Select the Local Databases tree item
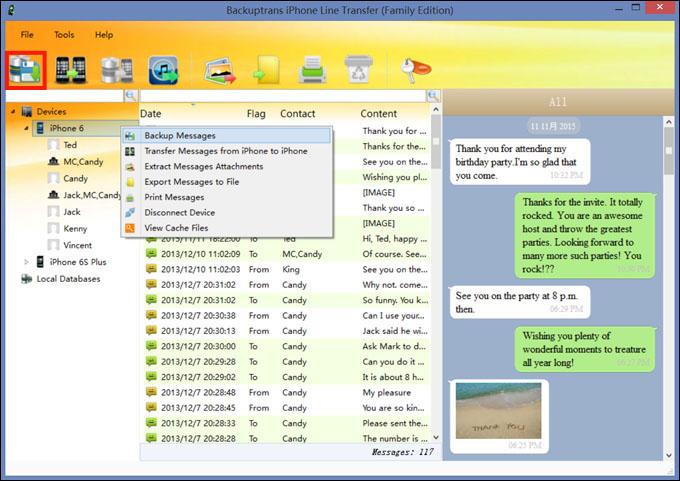Image resolution: width=680 pixels, height=481 pixels. pyautogui.click(x=69, y=278)
